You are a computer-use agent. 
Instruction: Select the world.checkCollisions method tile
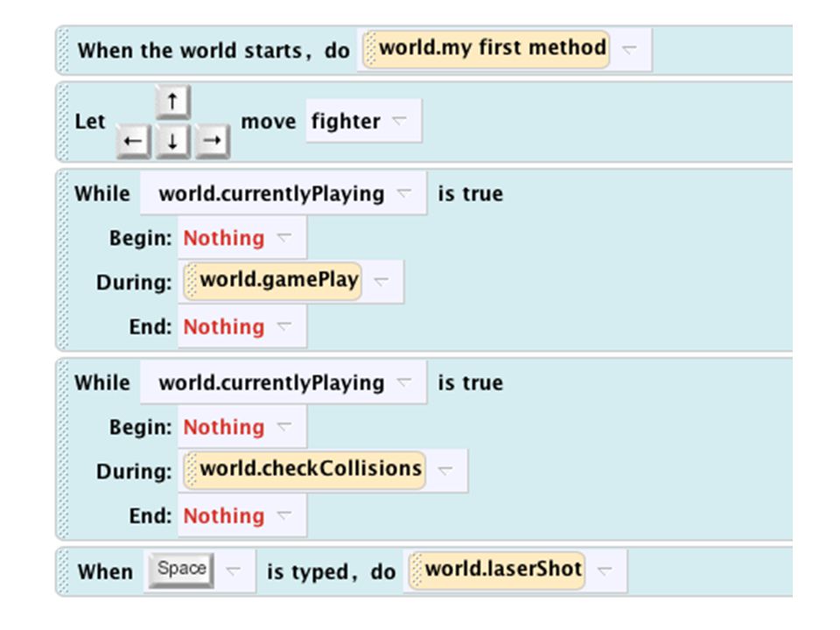pos(304,470)
